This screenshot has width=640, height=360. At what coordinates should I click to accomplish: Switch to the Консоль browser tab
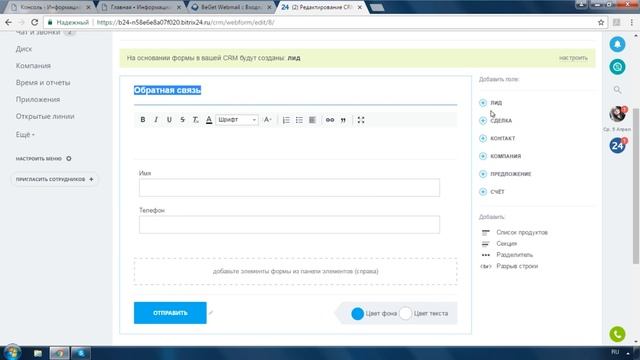[51, 7]
